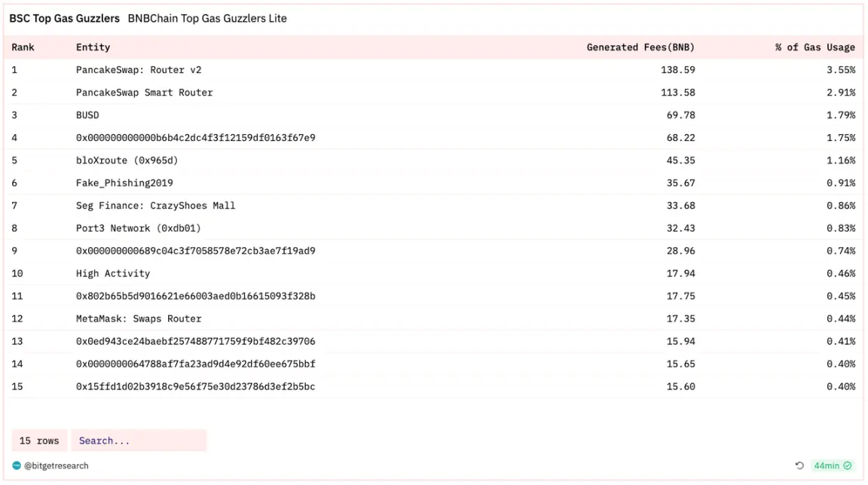Viewport: 868px width, 485px height.
Task: Click the 15.60 fees value
Action: (x=680, y=387)
